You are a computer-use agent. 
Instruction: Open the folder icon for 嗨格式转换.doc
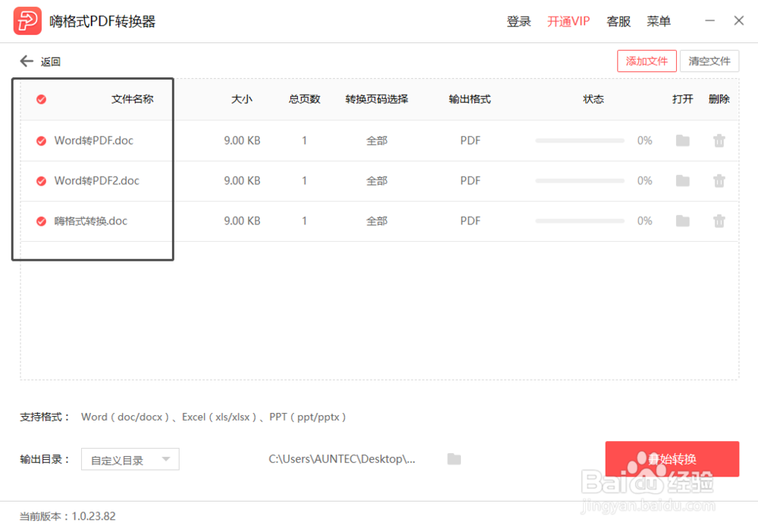tap(682, 221)
